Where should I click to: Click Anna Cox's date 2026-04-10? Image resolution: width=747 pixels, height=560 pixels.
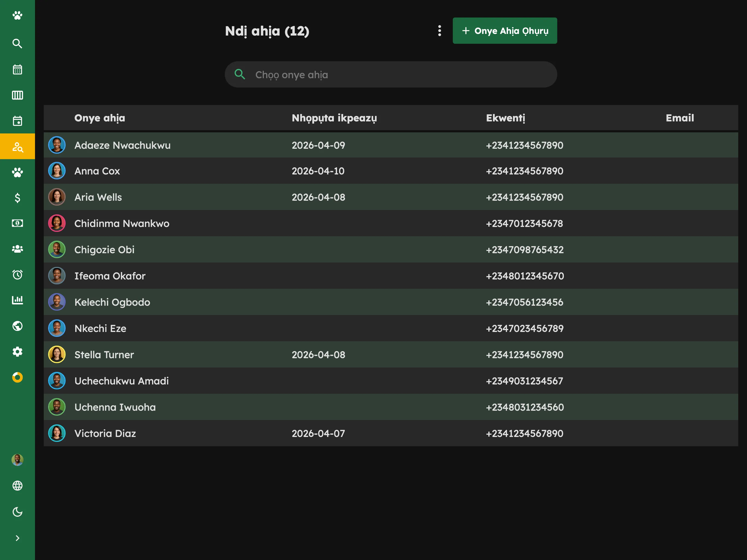click(x=318, y=171)
